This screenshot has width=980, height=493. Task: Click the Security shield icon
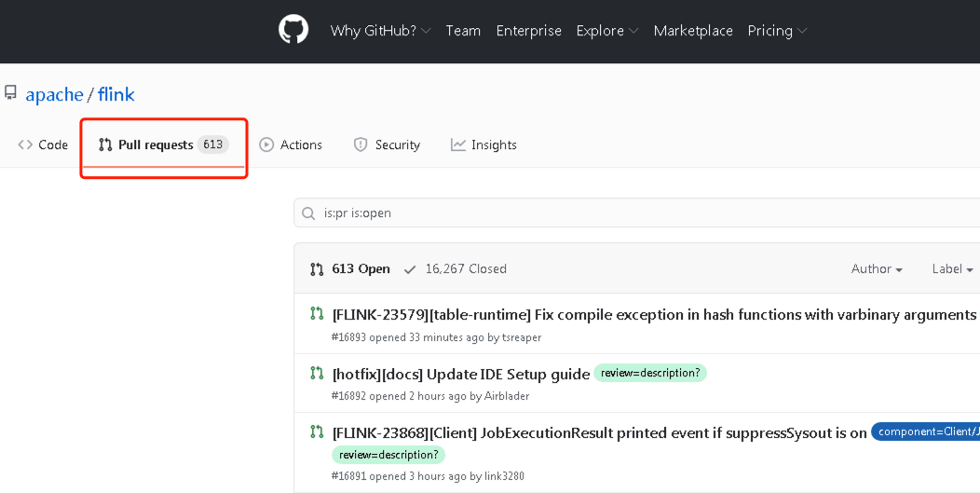click(x=361, y=144)
